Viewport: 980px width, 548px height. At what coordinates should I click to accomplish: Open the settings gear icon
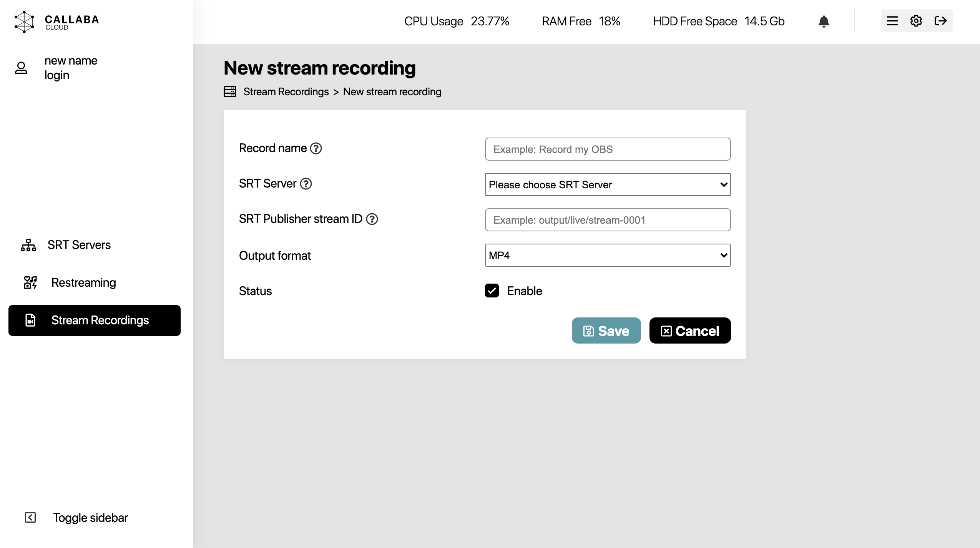[x=916, y=21]
